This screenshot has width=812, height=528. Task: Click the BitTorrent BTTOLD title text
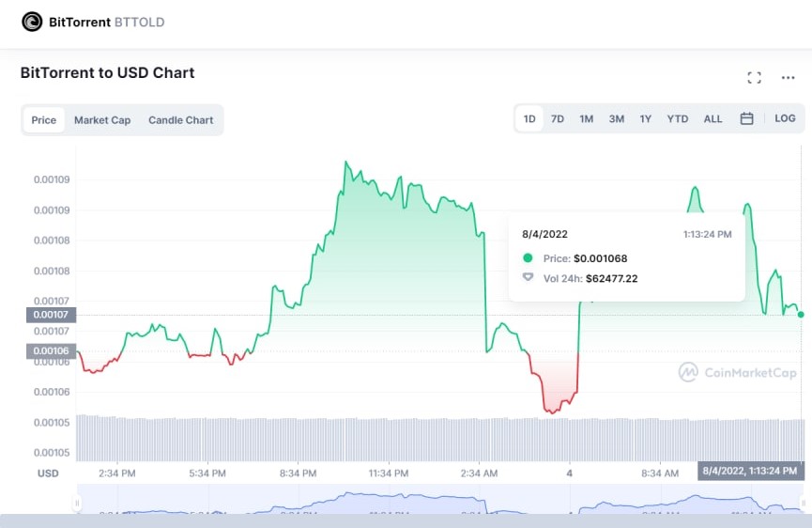coord(106,23)
